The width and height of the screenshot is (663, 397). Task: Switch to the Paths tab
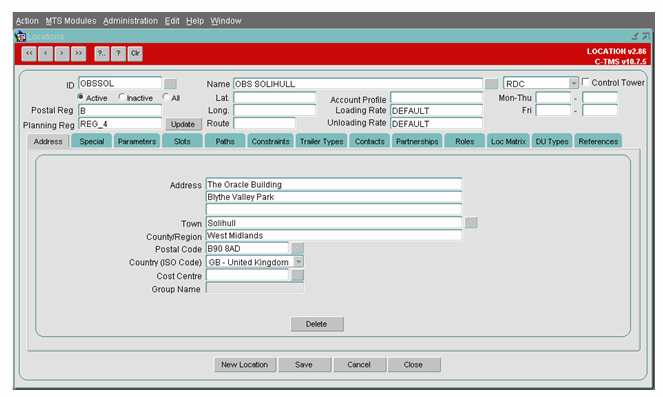coord(225,141)
